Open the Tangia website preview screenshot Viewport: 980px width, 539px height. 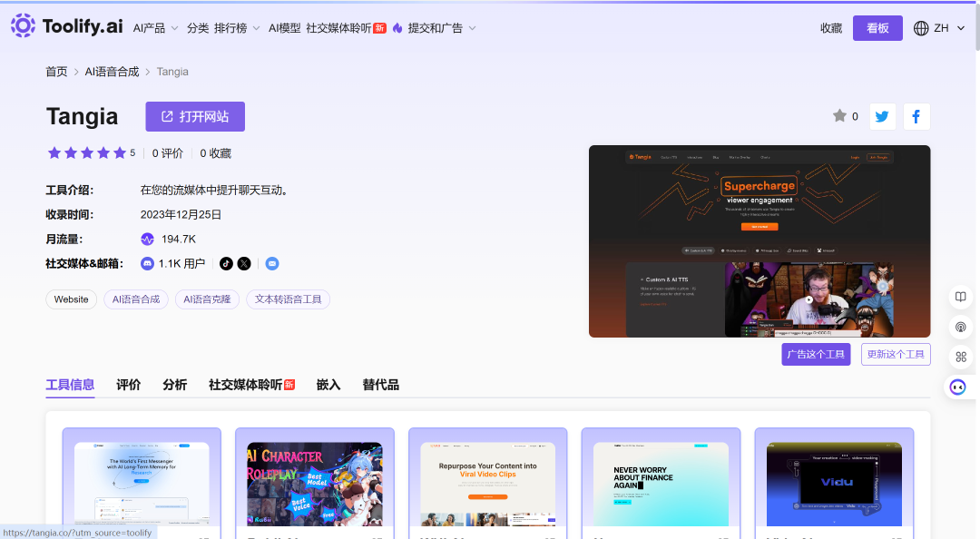point(759,241)
